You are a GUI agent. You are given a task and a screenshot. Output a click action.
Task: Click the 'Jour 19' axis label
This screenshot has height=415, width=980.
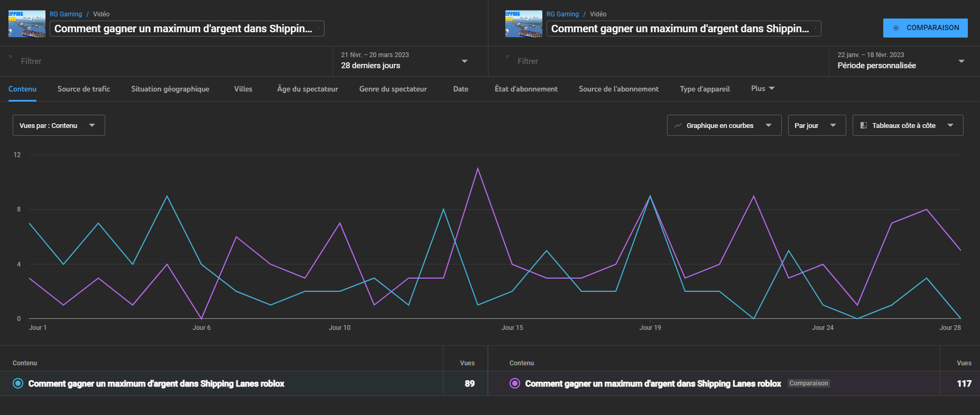click(650, 328)
